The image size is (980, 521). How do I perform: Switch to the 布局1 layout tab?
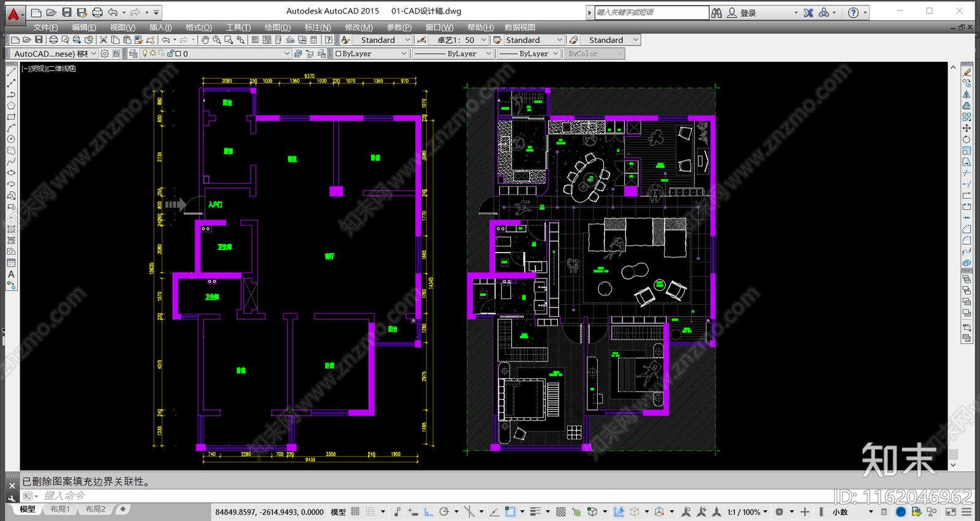(60, 509)
